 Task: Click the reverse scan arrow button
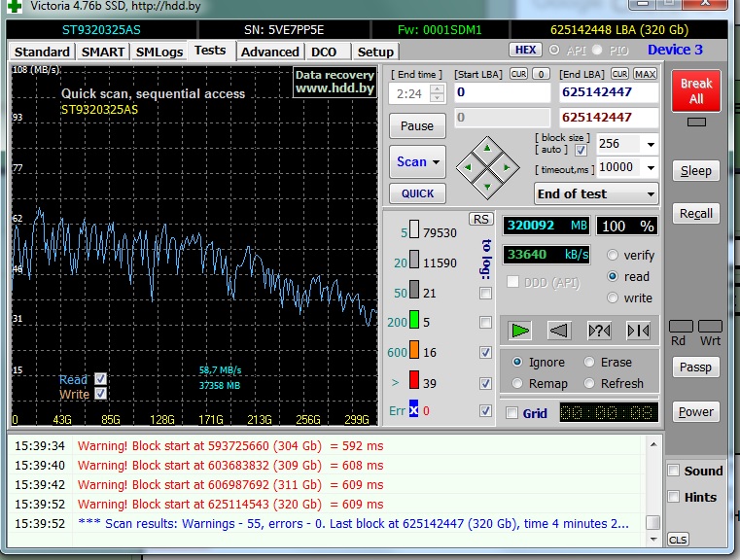(559, 331)
